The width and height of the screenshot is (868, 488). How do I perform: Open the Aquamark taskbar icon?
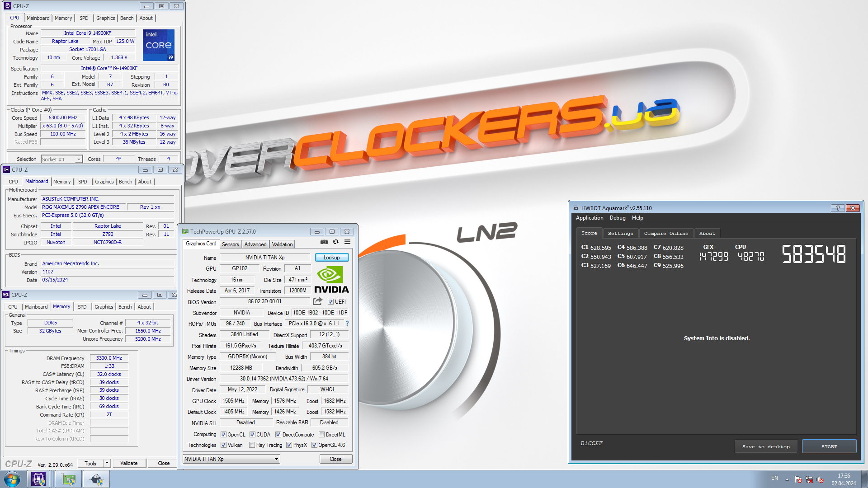tap(97, 479)
